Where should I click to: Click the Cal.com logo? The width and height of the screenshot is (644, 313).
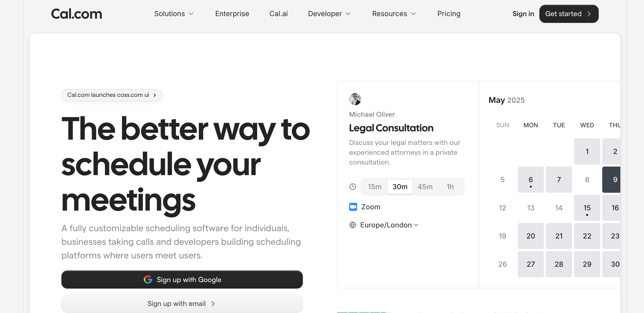[76, 14]
